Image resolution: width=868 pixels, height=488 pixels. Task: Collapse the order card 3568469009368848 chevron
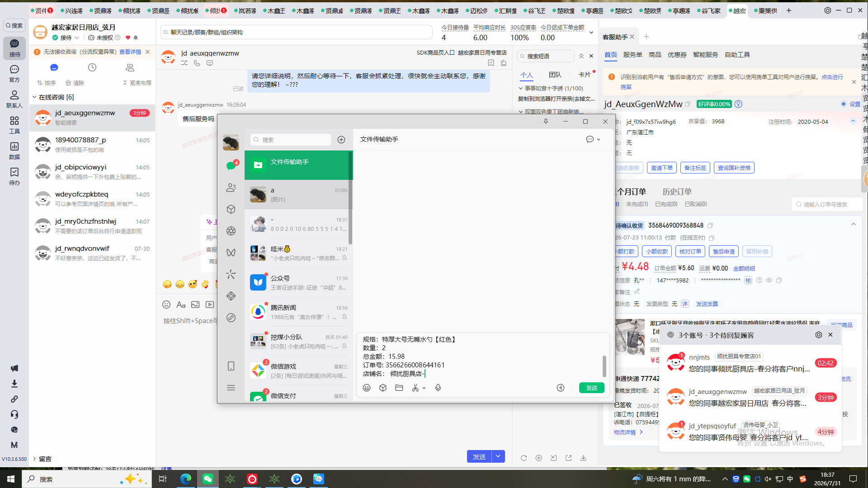[854, 225]
